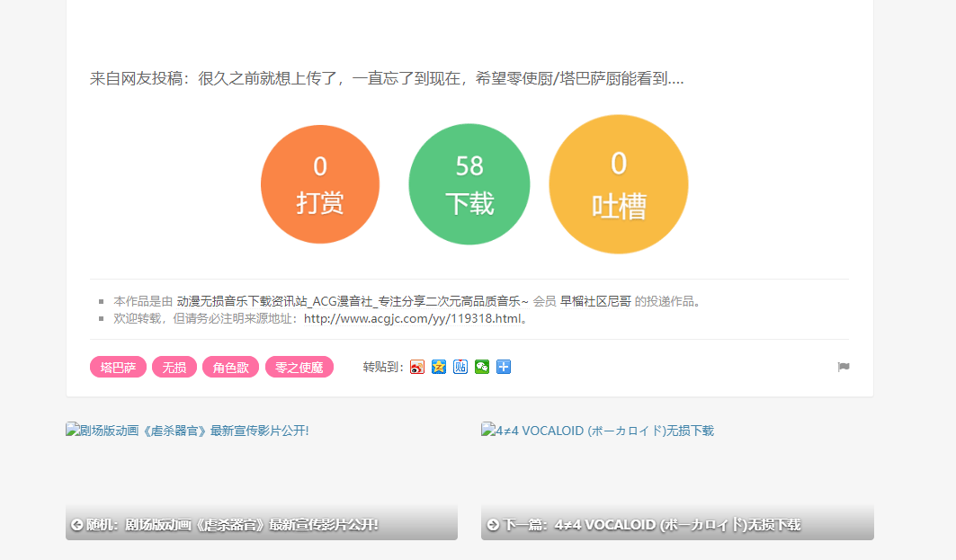Click the broken thumbnail of the next article
This screenshot has width=956, height=560.
tap(599, 431)
